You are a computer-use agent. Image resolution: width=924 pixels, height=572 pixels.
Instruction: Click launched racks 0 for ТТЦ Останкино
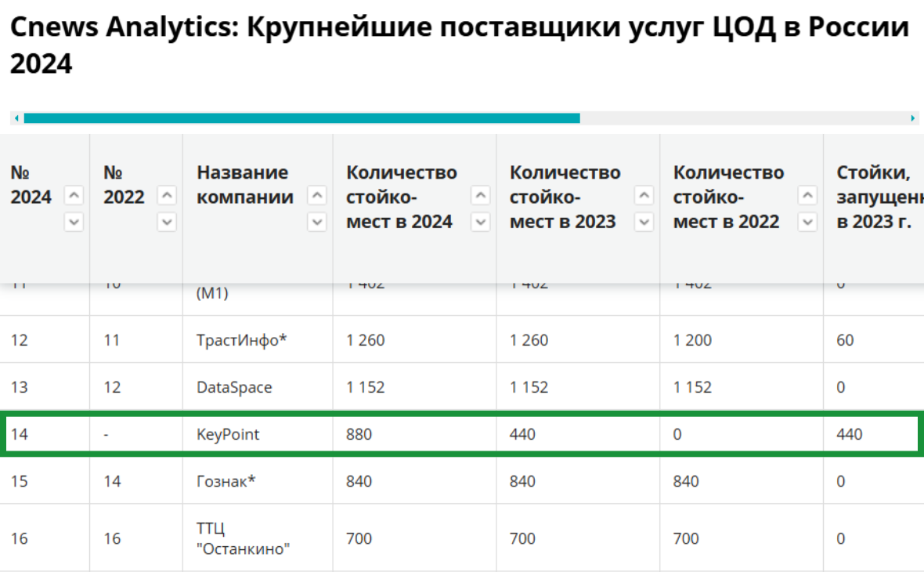(x=841, y=538)
